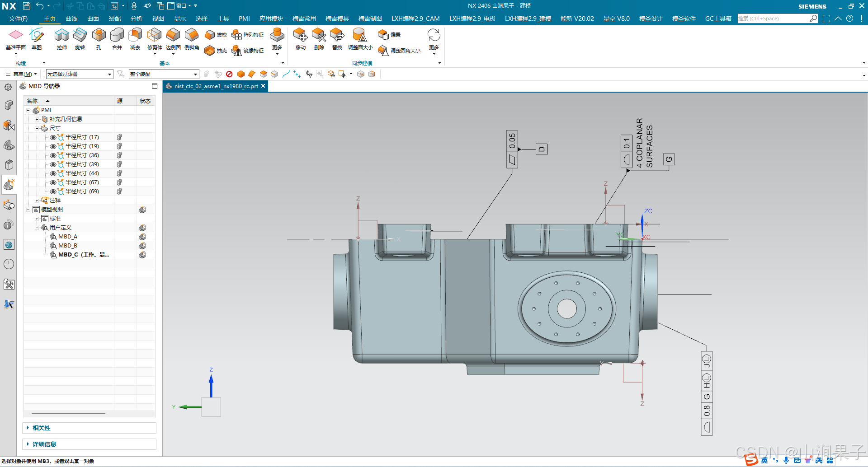Select the 修剪体 trim body tool
The image size is (868, 467).
155,40
